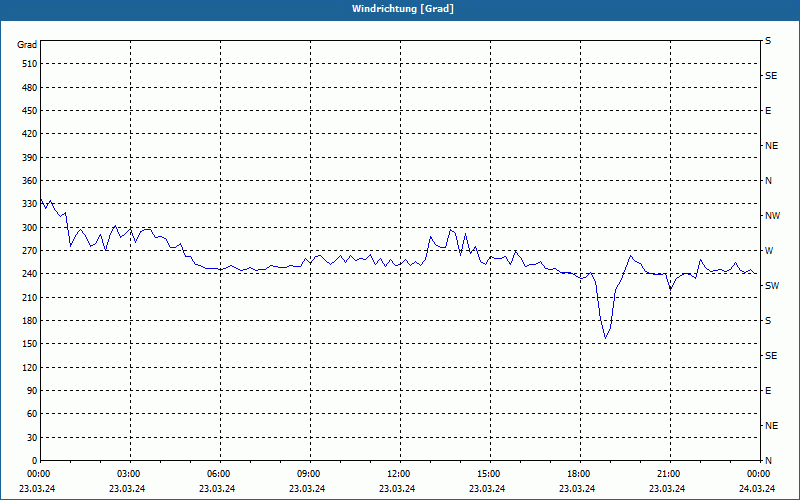Select the W compass label
800x500 pixels.
(769, 251)
